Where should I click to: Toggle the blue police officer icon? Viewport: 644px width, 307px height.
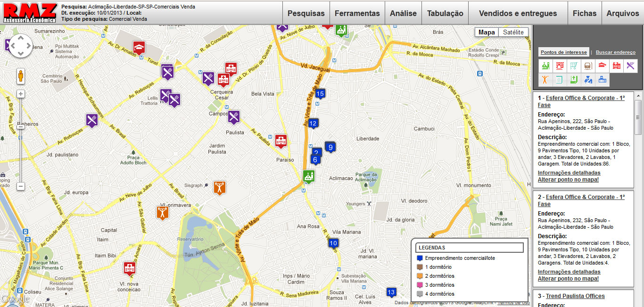pyautogui.click(x=588, y=80)
